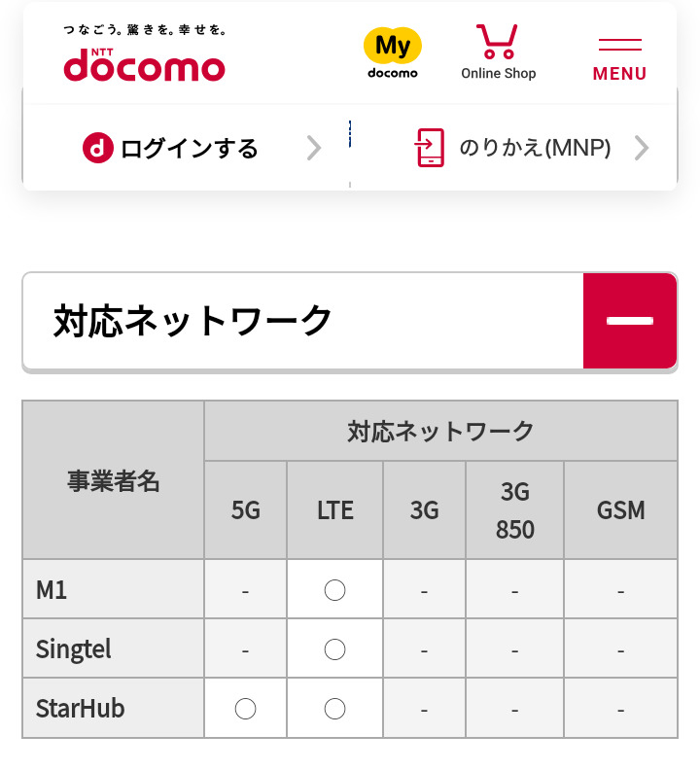The height and width of the screenshot is (770, 700).
Task: Click the GSM column header
Action: point(620,510)
